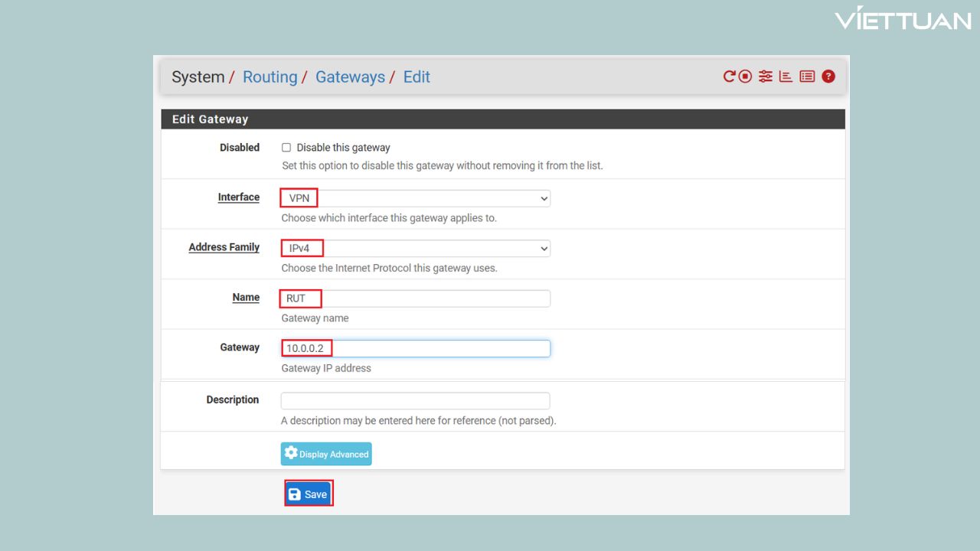Screen dimensions: 980x551
Task: Click the floppy disk icon on Save
Action: pos(295,494)
